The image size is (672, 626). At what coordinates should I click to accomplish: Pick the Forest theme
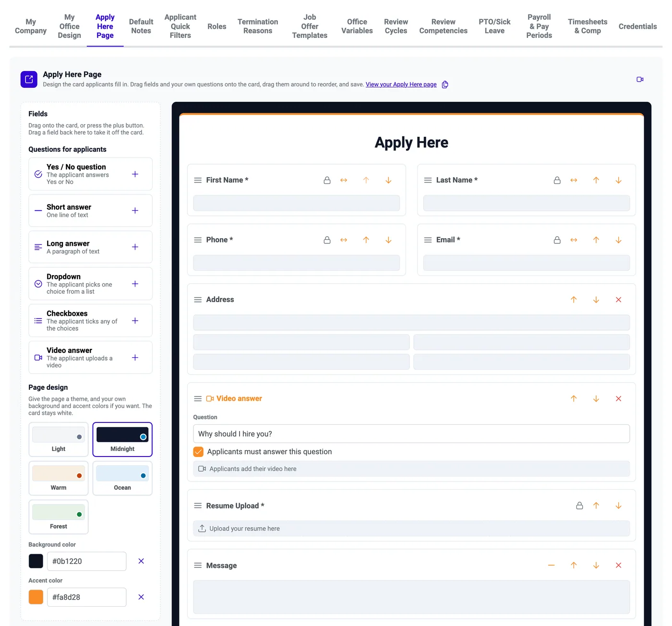tap(59, 517)
